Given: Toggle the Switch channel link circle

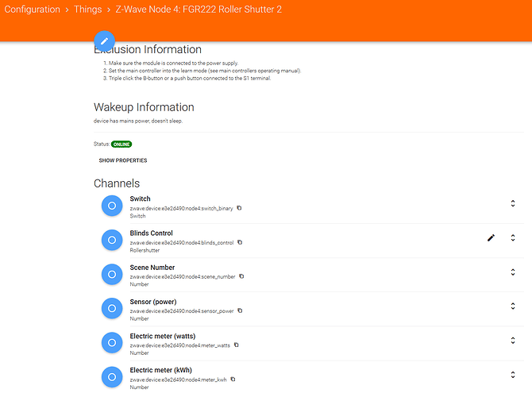Looking at the screenshot, I should [112, 206].
